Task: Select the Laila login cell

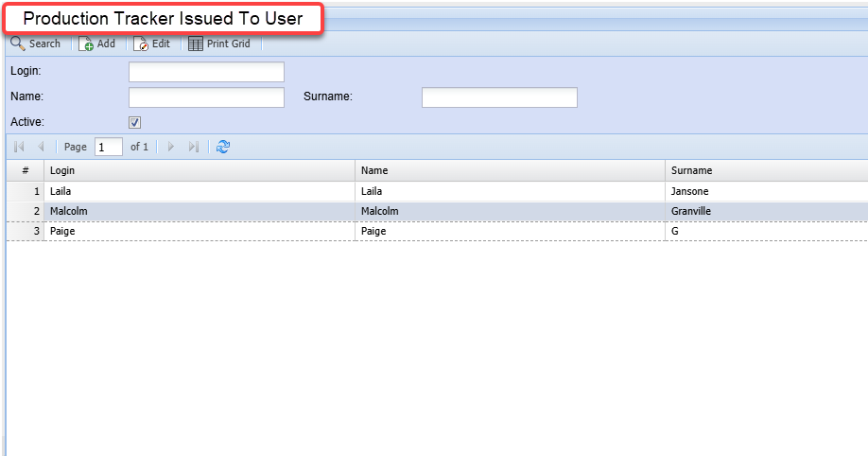Action: point(200,191)
